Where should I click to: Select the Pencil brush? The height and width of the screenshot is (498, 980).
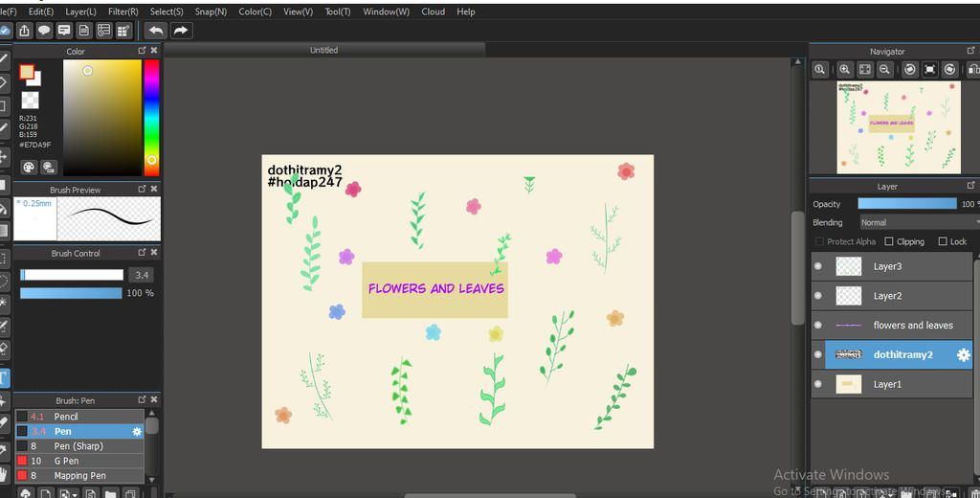pyautogui.click(x=79, y=417)
